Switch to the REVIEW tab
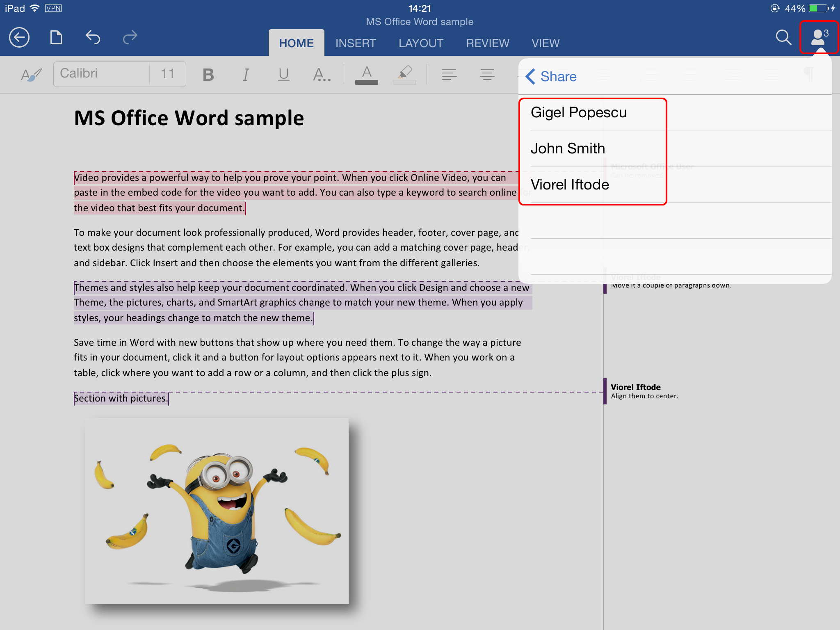840x630 pixels. (x=488, y=43)
